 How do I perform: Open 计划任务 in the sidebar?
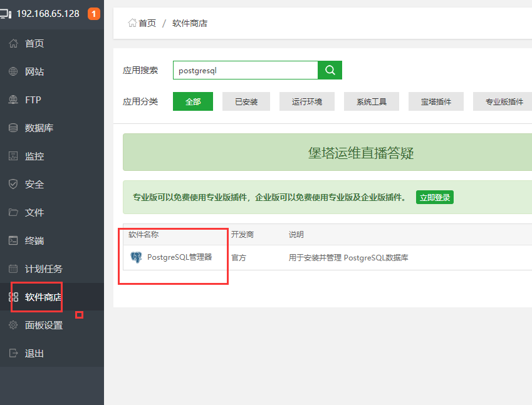pos(44,269)
